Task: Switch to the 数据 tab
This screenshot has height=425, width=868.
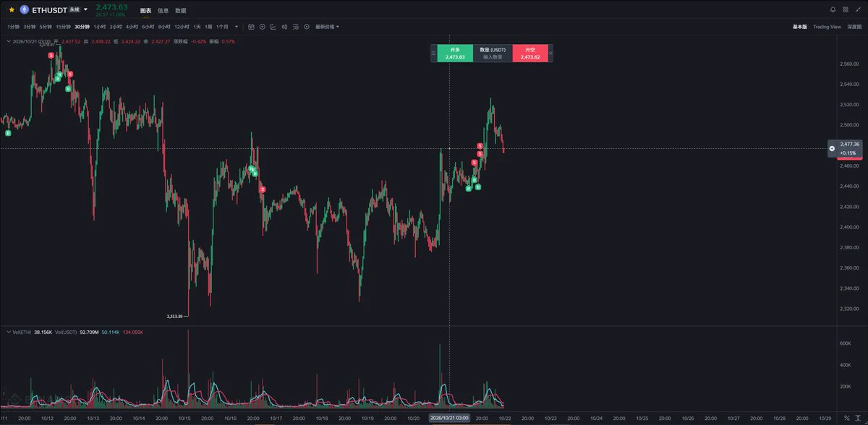Action: pyautogui.click(x=181, y=10)
